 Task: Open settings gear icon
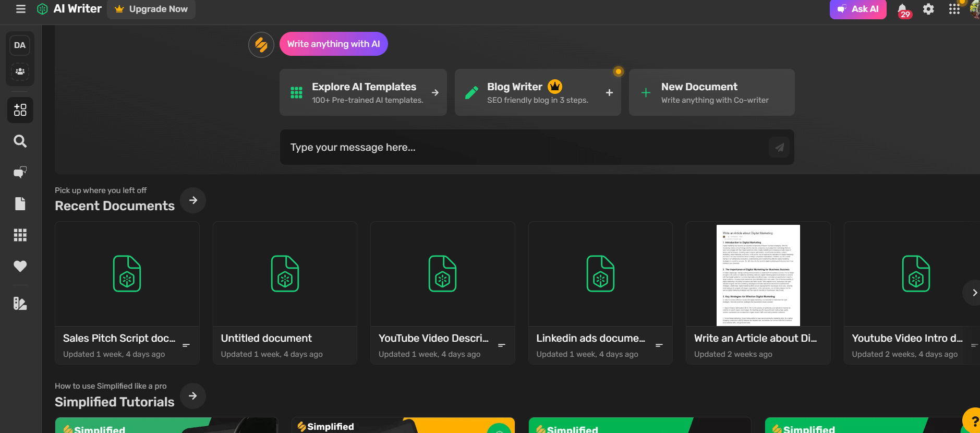click(928, 9)
